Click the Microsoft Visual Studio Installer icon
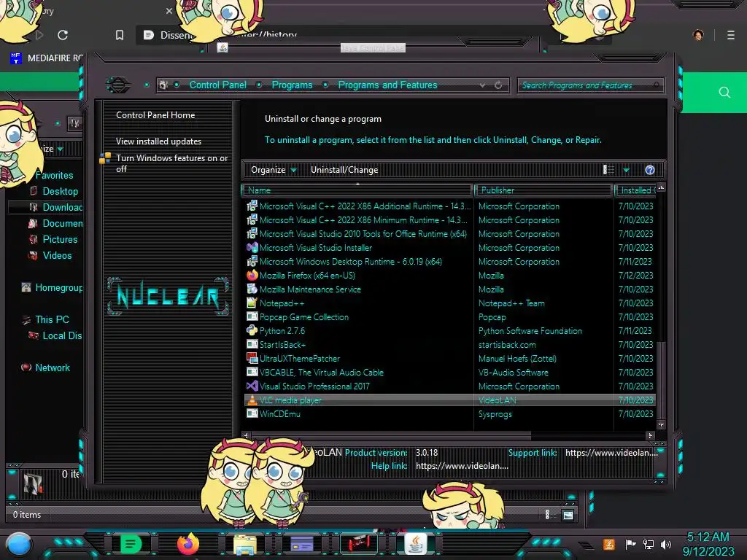The image size is (747, 560). pos(252,248)
